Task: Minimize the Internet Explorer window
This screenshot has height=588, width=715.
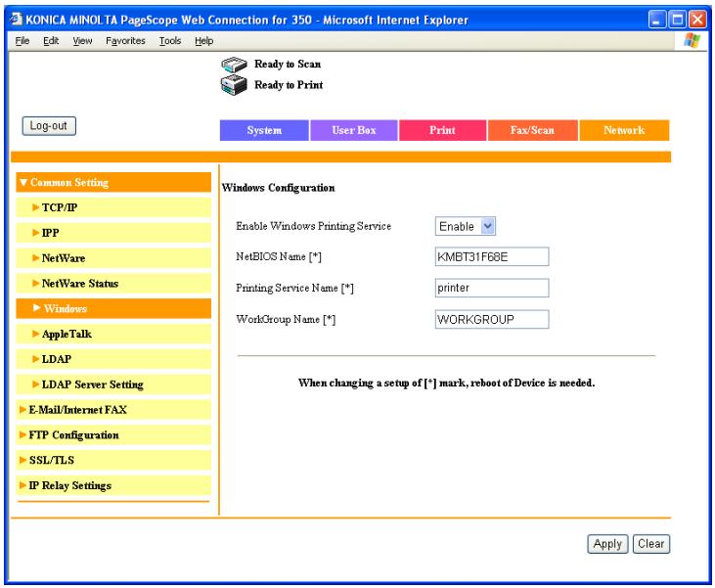Action: coord(656,20)
